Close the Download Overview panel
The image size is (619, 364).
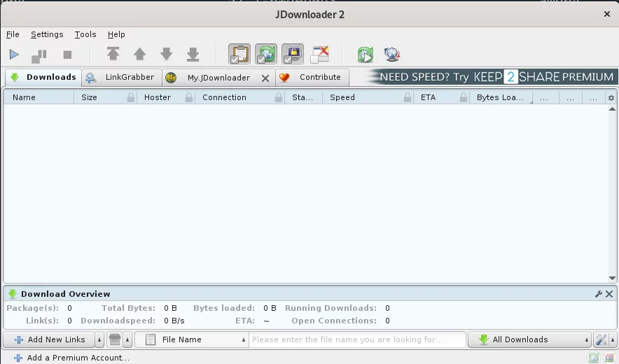click(609, 294)
